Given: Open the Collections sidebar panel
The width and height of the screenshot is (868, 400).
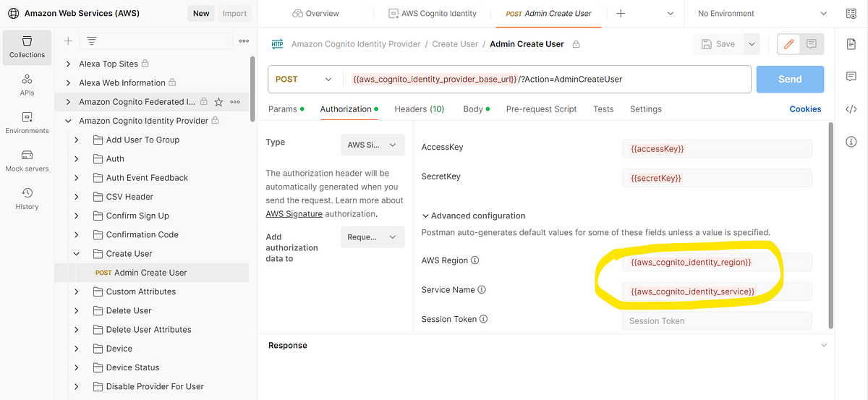Looking at the screenshot, I should coord(27,47).
